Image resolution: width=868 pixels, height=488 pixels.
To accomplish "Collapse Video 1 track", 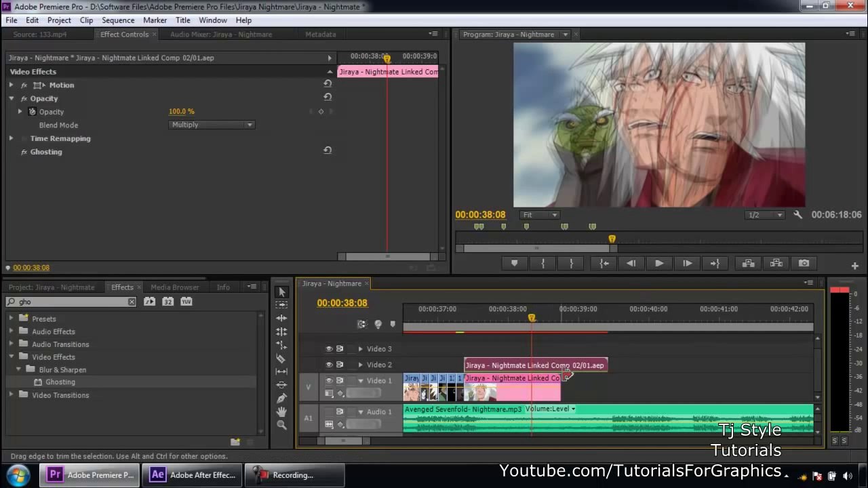I will [360, 380].
